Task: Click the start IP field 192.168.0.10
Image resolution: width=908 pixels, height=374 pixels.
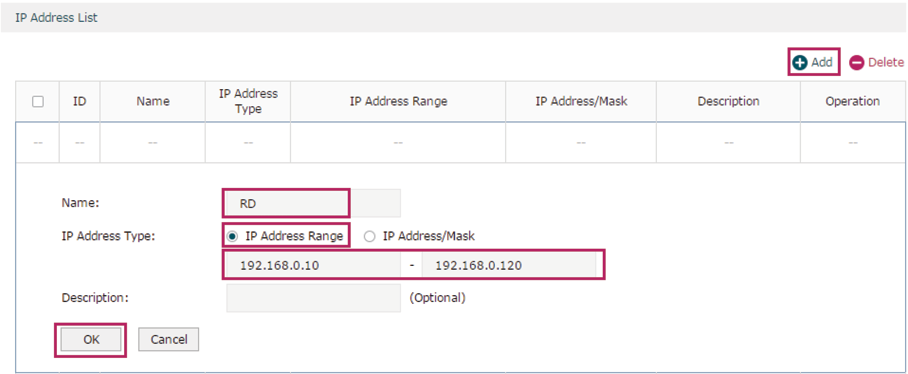Action: tap(313, 266)
